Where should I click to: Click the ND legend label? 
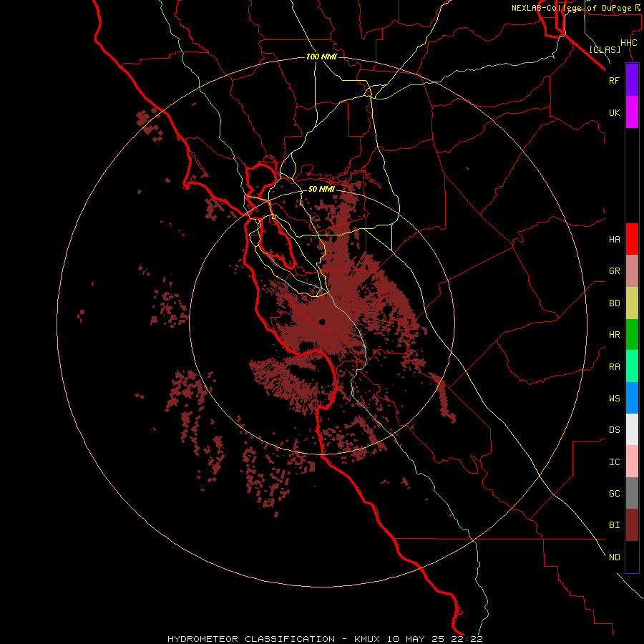(614, 557)
